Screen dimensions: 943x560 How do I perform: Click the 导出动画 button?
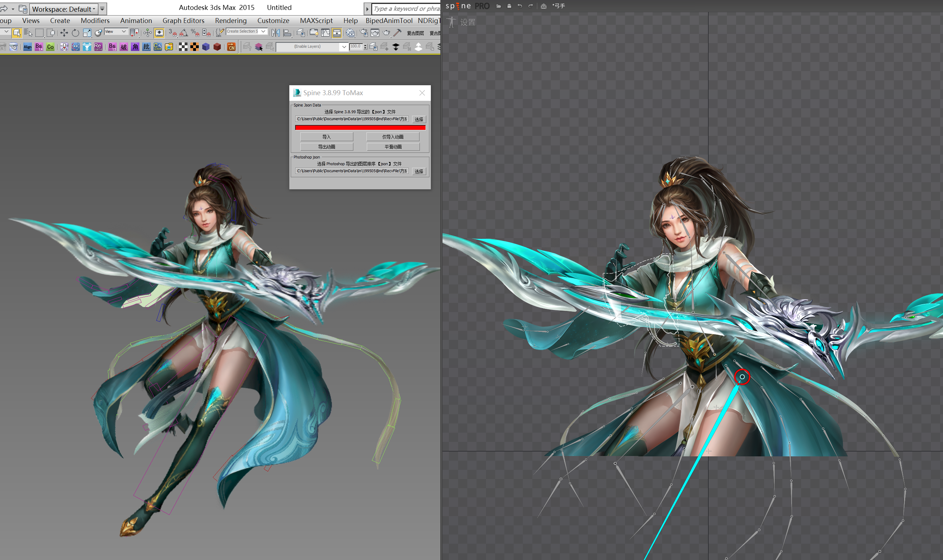pyautogui.click(x=327, y=147)
